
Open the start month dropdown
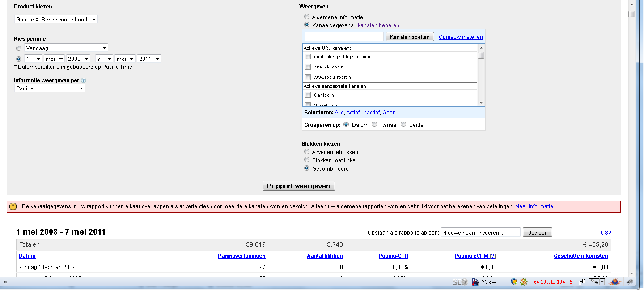pyautogui.click(x=54, y=59)
